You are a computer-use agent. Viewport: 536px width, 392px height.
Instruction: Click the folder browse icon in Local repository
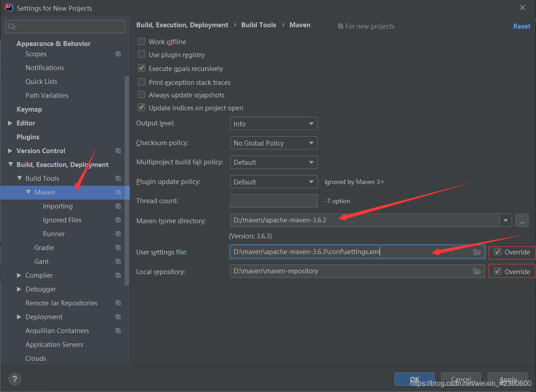click(x=477, y=271)
